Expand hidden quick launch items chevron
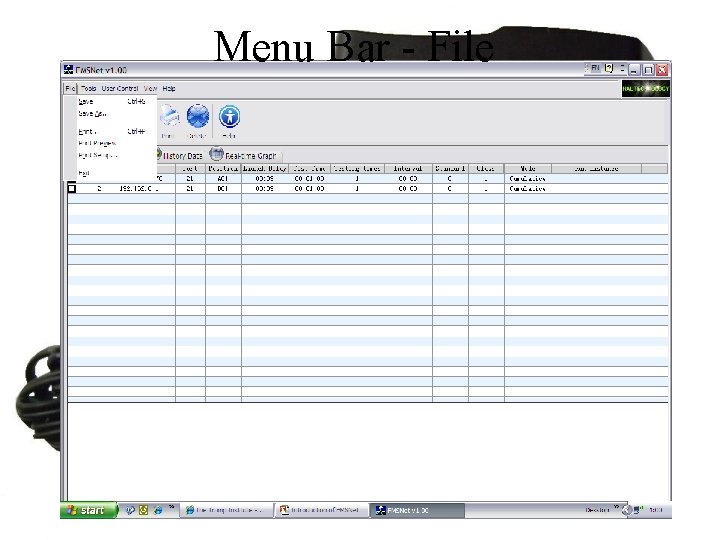The image size is (720, 540). [x=171, y=507]
